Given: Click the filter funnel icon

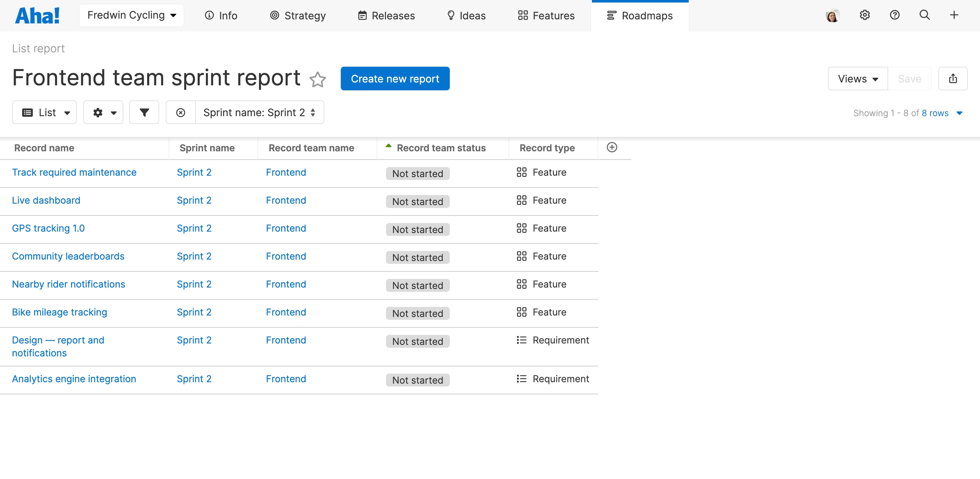Looking at the screenshot, I should pyautogui.click(x=144, y=113).
